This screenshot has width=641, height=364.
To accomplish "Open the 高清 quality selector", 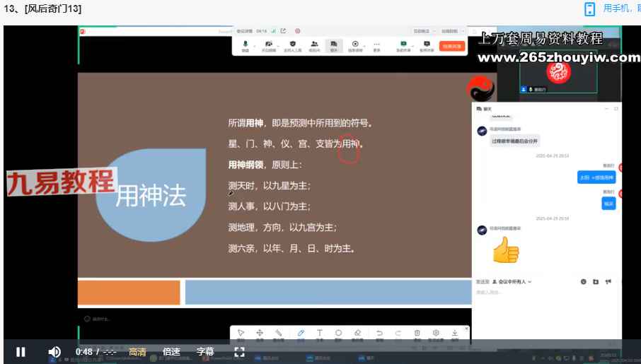I will pyautogui.click(x=137, y=351).
